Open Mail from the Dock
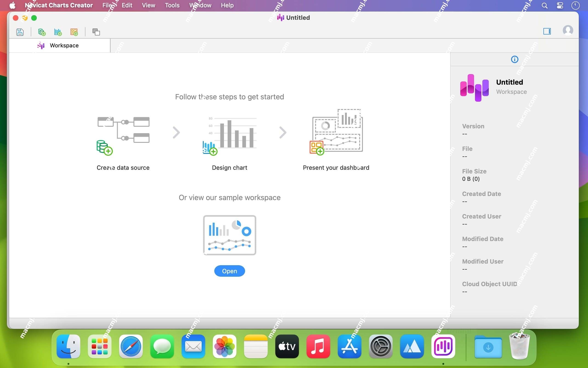This screenshot has width=588, height=368. coord(193,346)
